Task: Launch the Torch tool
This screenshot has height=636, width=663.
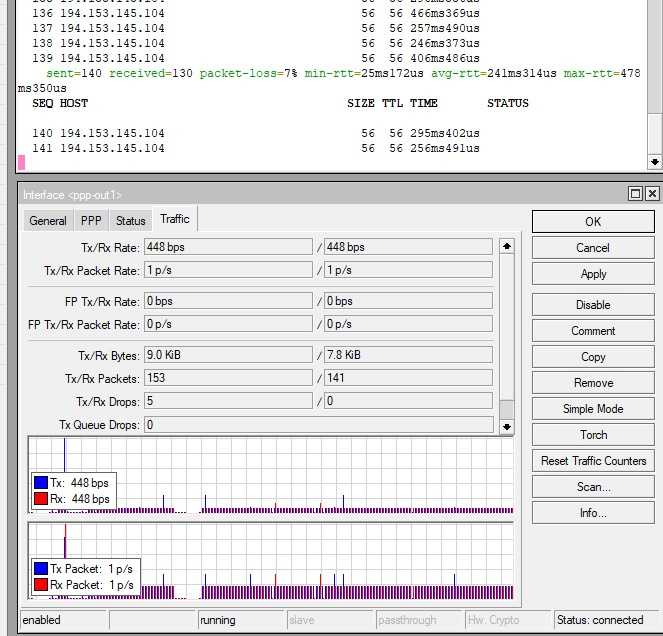Action: 593,435
